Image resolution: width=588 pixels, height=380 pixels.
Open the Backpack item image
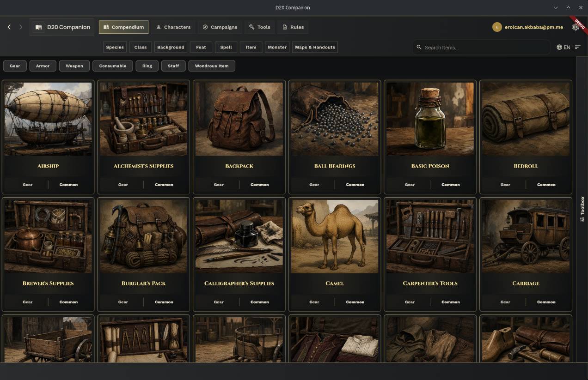pyautogui.click(x=239, y=119)
